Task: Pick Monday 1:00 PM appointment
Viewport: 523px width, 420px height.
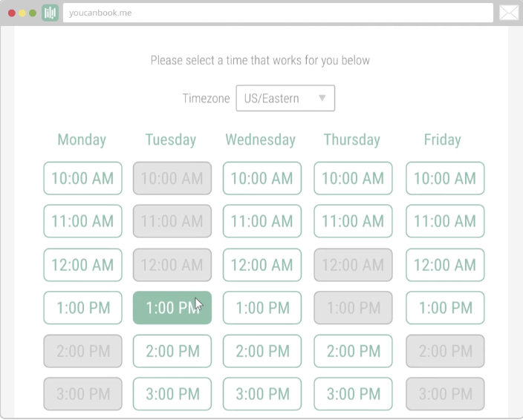Action: [x=82, y=308]
